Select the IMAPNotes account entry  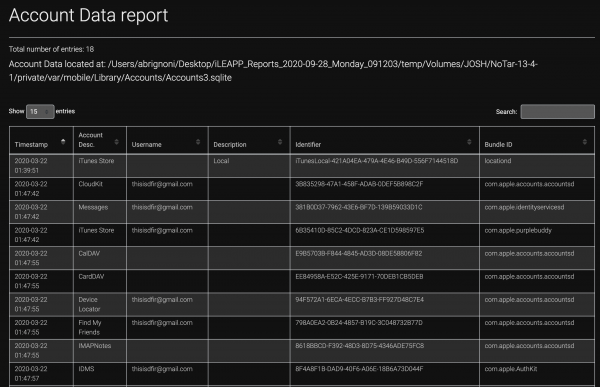(95, 346)
